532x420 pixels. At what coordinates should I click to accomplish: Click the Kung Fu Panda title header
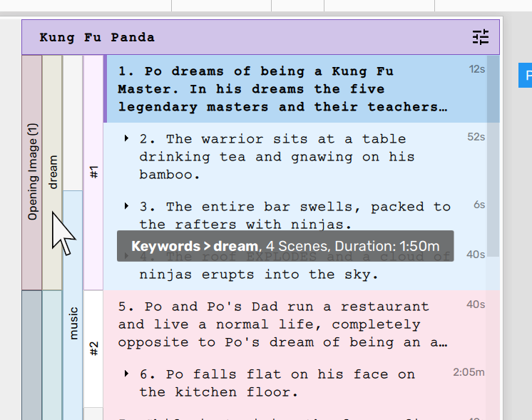pos(97,38)
